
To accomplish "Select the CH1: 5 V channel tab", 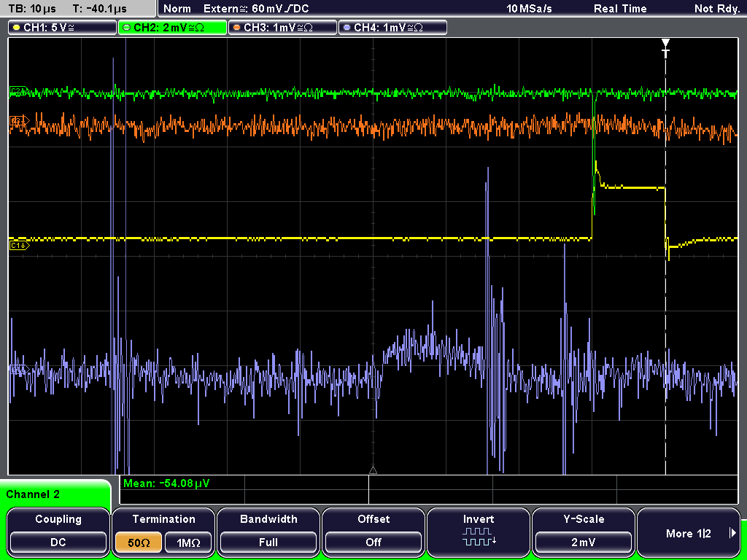I will tap(63, 28).
